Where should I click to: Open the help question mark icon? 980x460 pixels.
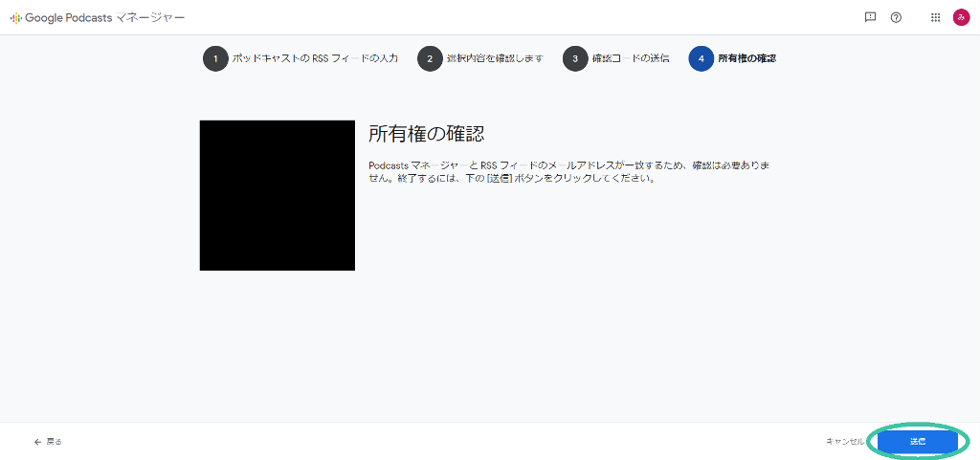point(896,17)
